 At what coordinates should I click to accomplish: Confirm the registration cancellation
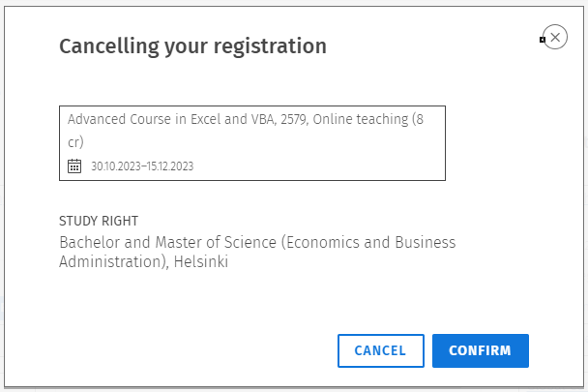[x=480, y=350]
